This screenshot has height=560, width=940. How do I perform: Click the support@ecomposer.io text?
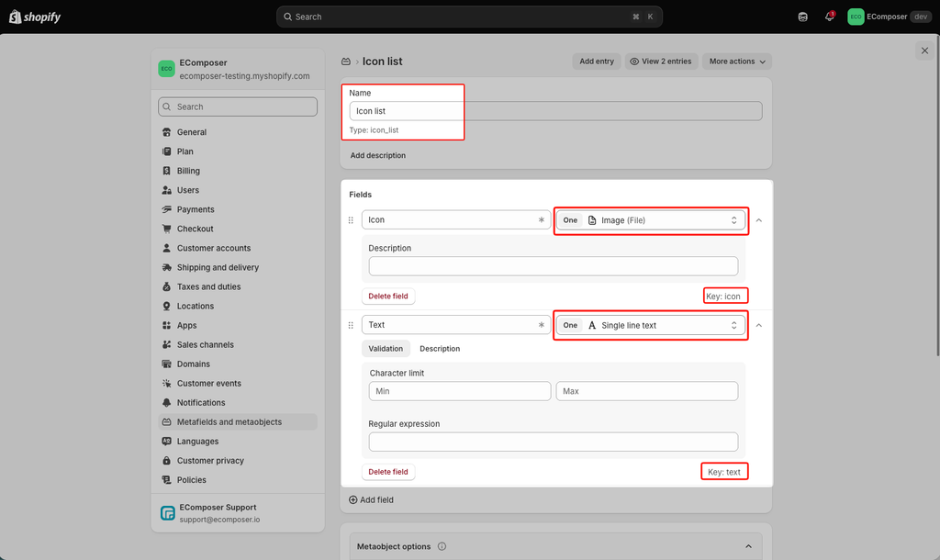pyautogui.click(x=219, y=520)
